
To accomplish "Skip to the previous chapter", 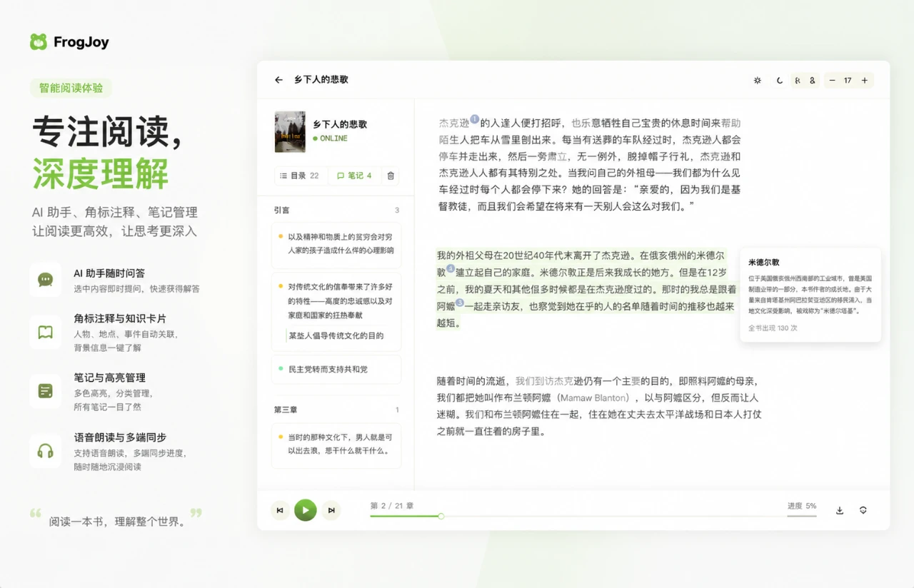I will [x=280, y=510].
